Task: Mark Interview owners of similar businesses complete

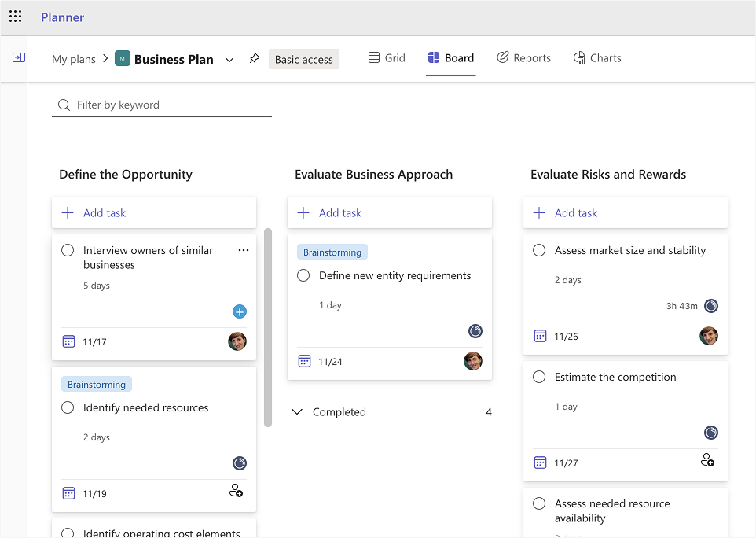Action: pos(68,250)
